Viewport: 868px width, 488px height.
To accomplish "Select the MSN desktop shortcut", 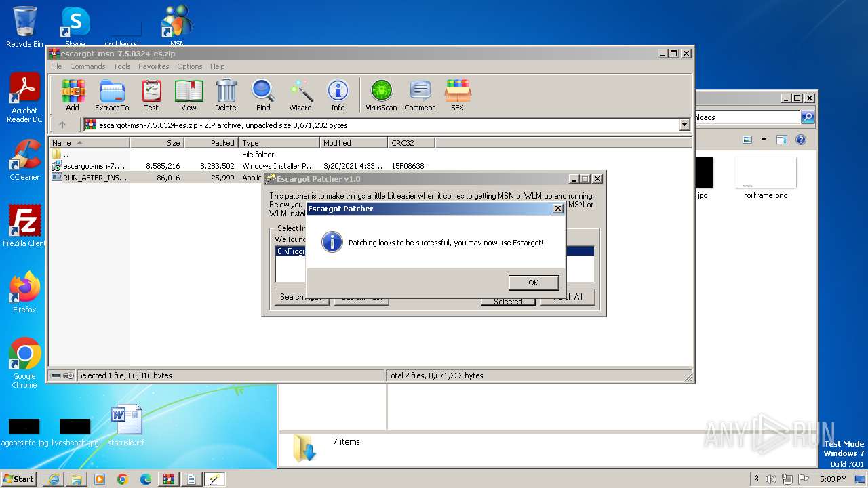I will [x=178, y=26].
